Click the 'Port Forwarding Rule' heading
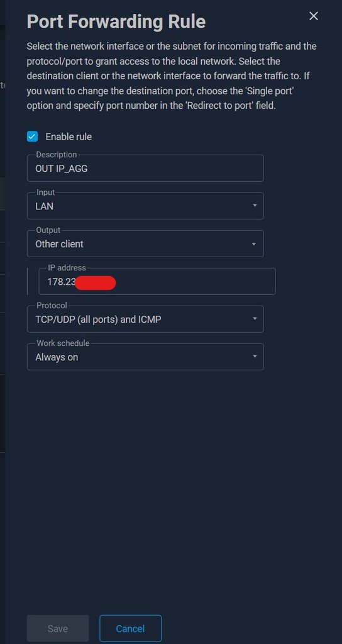Viewport: 342px width, 644px height. coord(116,21)
